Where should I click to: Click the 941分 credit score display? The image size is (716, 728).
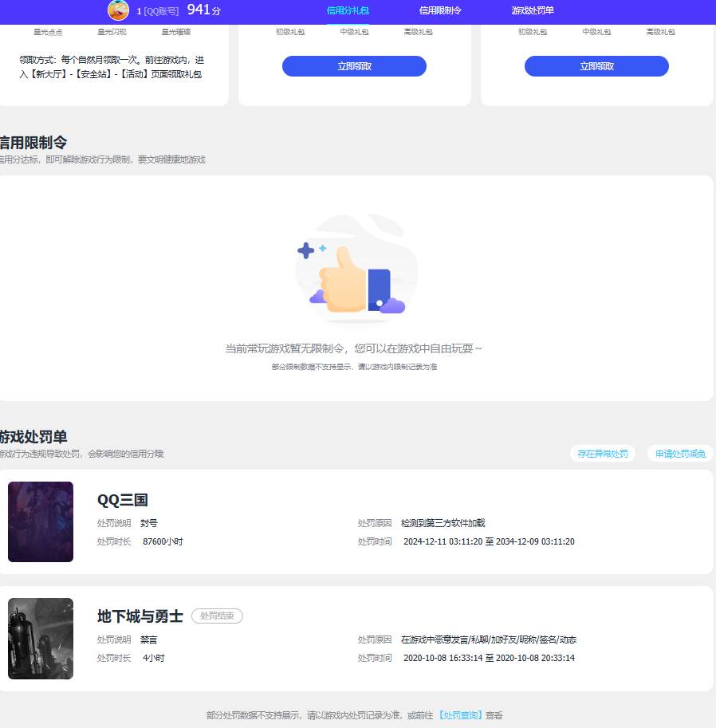203,10
